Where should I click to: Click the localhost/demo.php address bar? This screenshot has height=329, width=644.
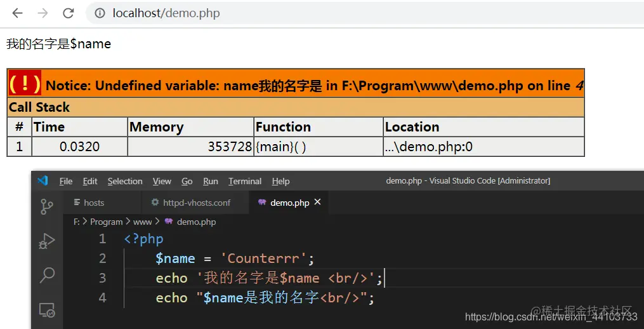pyautogui.click(x=365, y=13)
